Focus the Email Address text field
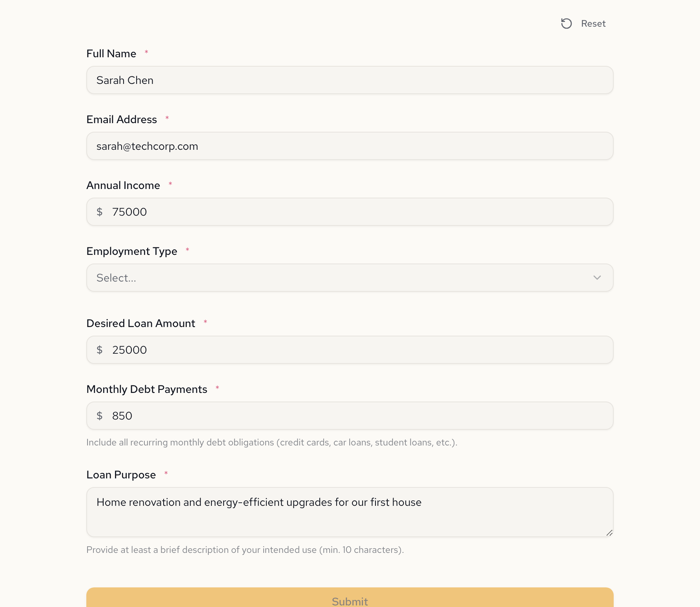Screen dimensions: 700x607 pyautogui.click(x=349, y=146)
